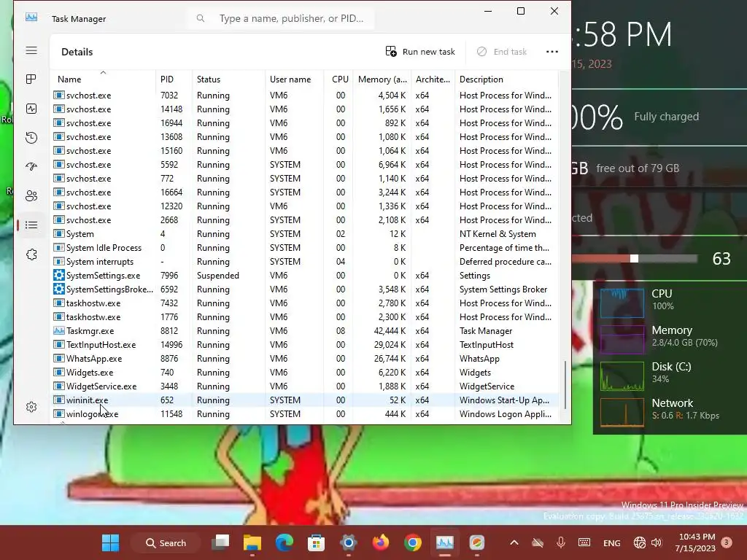Open the Task Manager hamburger navigation menu
Screen dimensions: 747x560
31,50
